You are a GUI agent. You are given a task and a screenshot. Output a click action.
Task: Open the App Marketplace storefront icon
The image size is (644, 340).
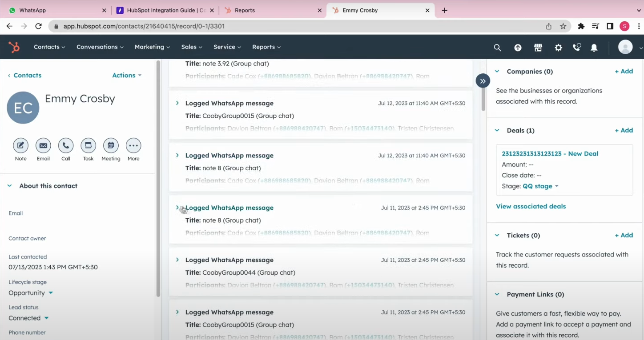(x=538, y=47)
